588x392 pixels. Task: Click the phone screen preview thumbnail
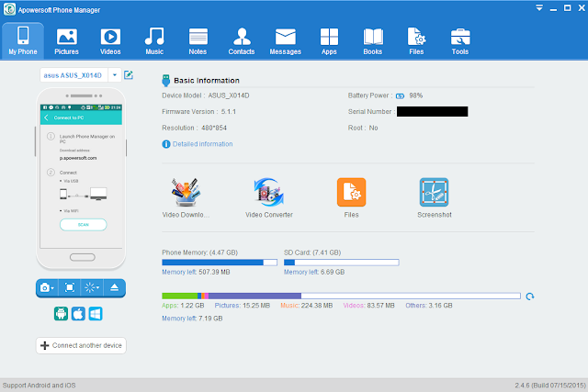81,176
